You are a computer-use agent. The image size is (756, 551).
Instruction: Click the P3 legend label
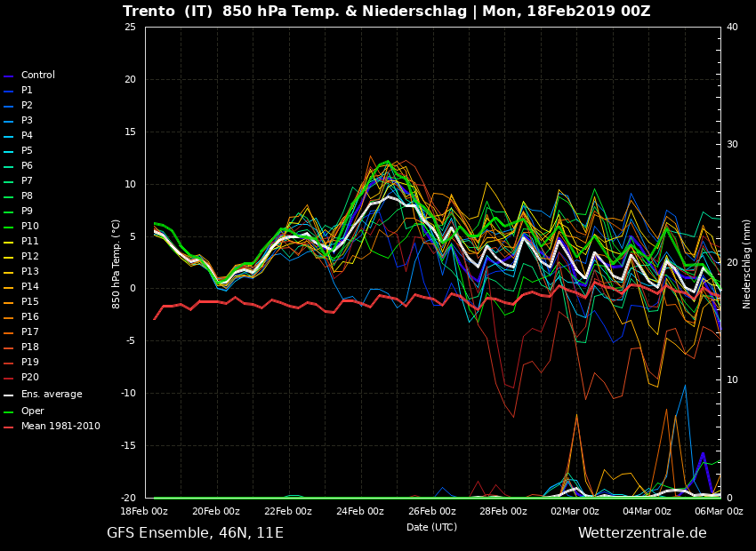coord(27,120)
